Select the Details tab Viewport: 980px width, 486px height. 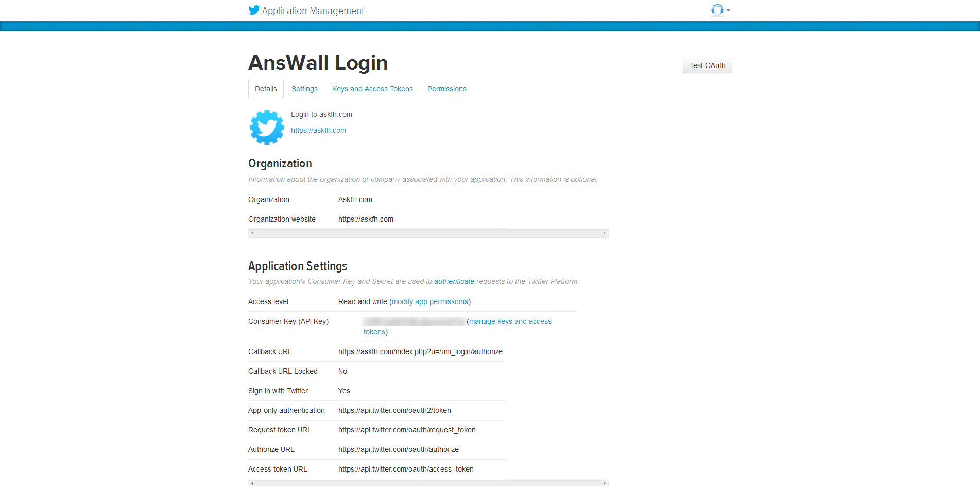(x=266, y=89)
